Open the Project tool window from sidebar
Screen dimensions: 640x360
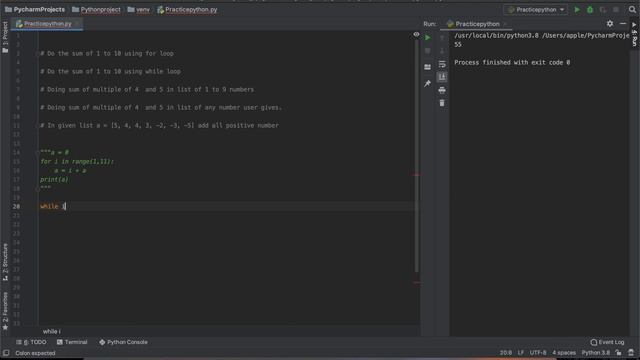pyautogui.click(x=5, y=37)
